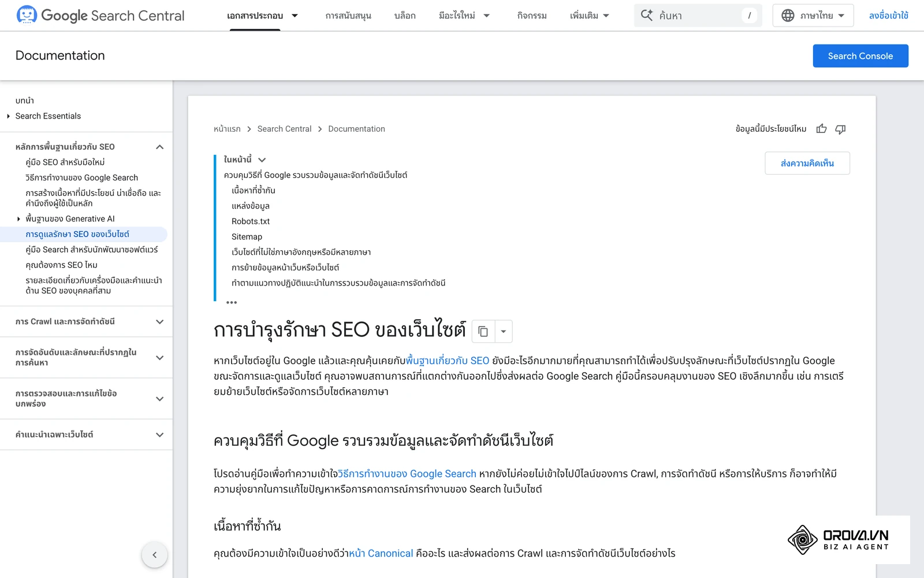Click the Search Console button
This screenshot has width=924, height=578.
coord(860,56)
